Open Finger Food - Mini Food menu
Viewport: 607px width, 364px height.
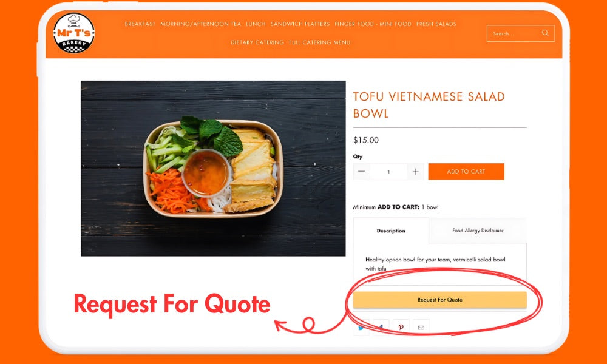(x=373, y=24)
